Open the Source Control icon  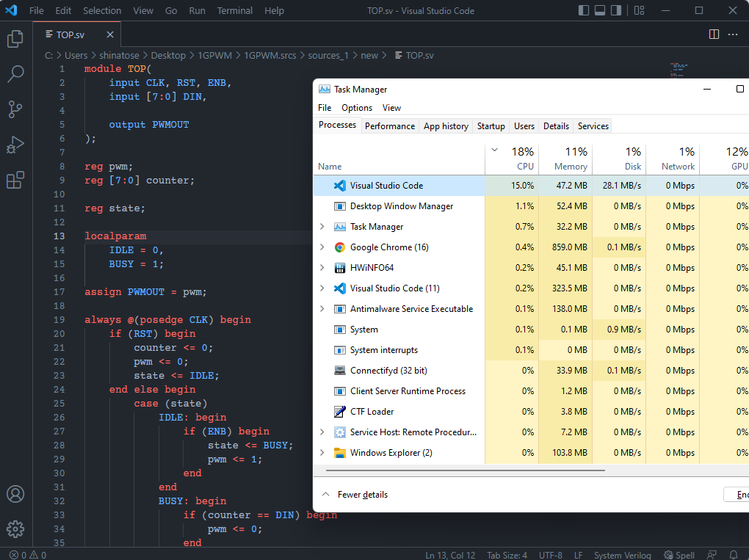pos(16,109)
